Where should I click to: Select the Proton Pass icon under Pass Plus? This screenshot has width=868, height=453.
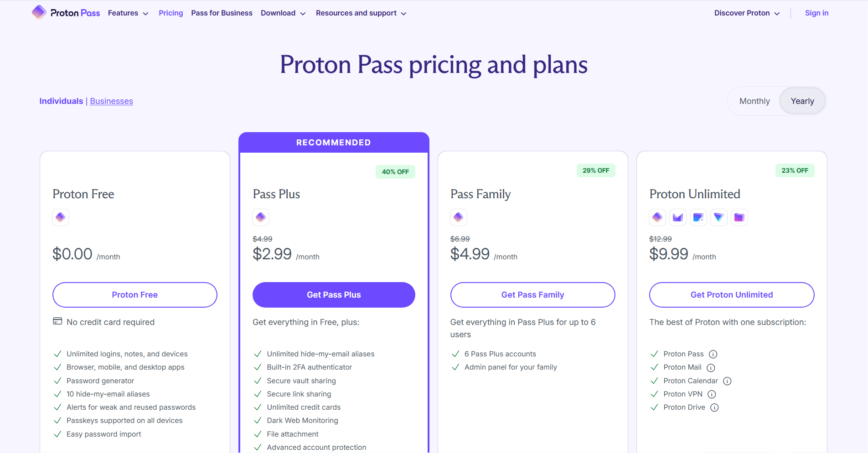tap(260, 217)
